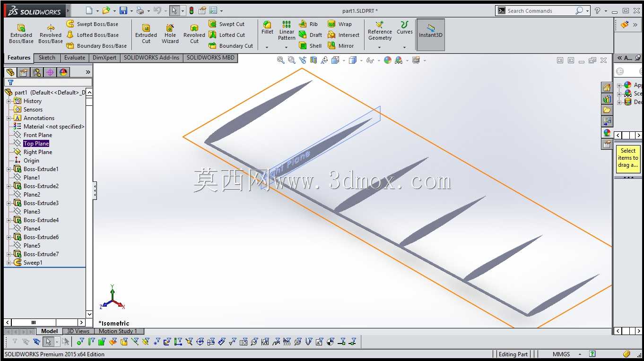Switch to the Motion Study 1 tab

click(x=118, y=331)
